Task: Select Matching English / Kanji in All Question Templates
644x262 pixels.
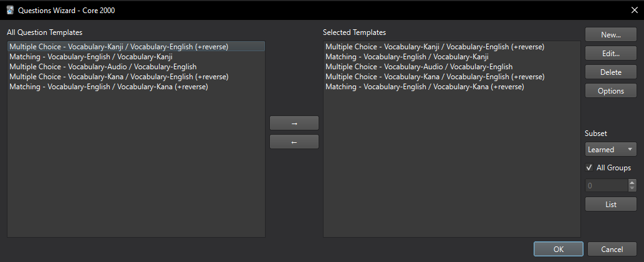Action: click(x=91, y=57)
